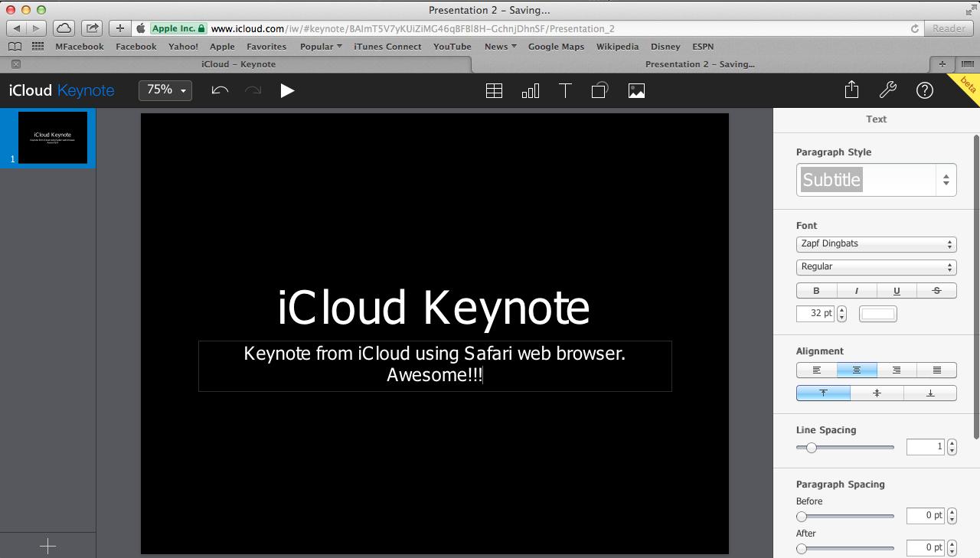Align text to bottom vertically
The image size is (980, 558).
tap(930, 393)
